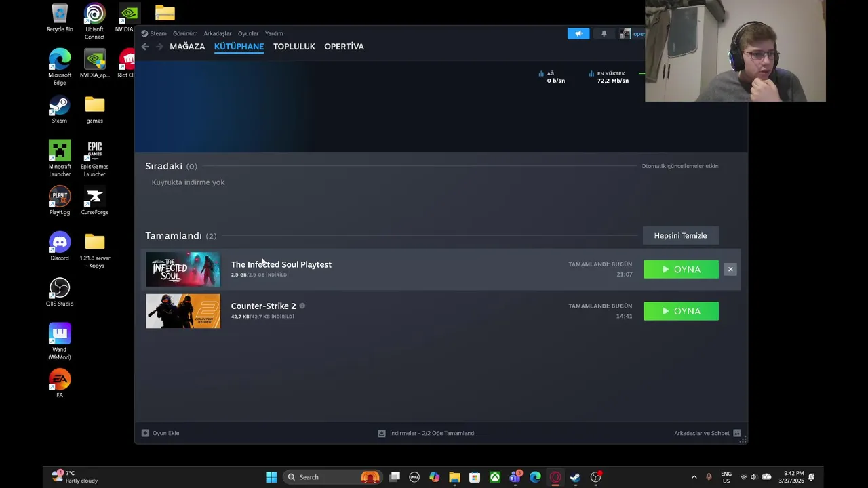Open Arkadaşlar ve Sohbet
This screenshot has height=488, width=868.
tap(707, 433)
